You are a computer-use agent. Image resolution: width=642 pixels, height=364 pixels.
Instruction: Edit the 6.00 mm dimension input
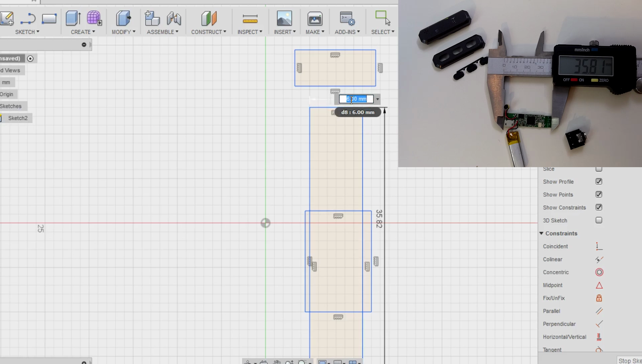(355, 99)
